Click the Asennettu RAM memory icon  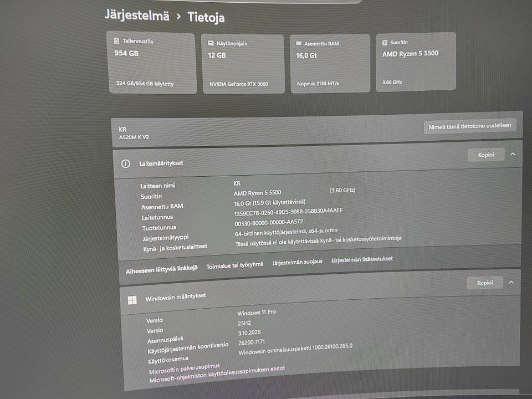pos(299,43)
